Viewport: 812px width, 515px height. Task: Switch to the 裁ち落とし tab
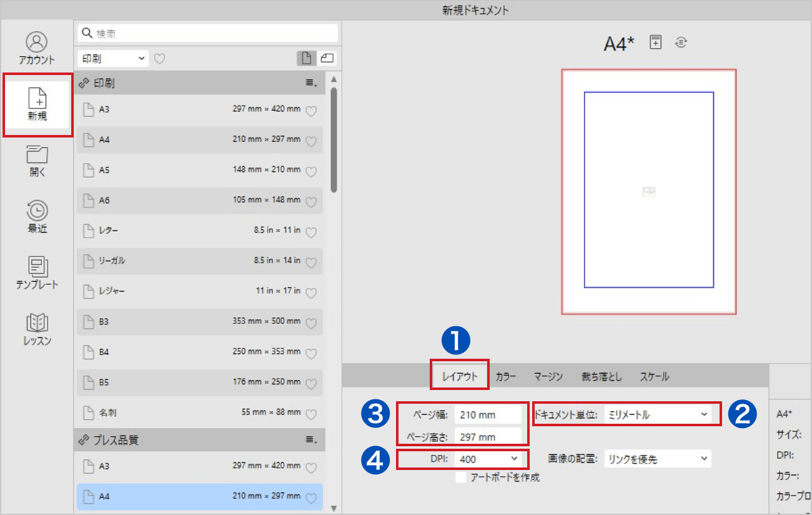tap(601, 376)
